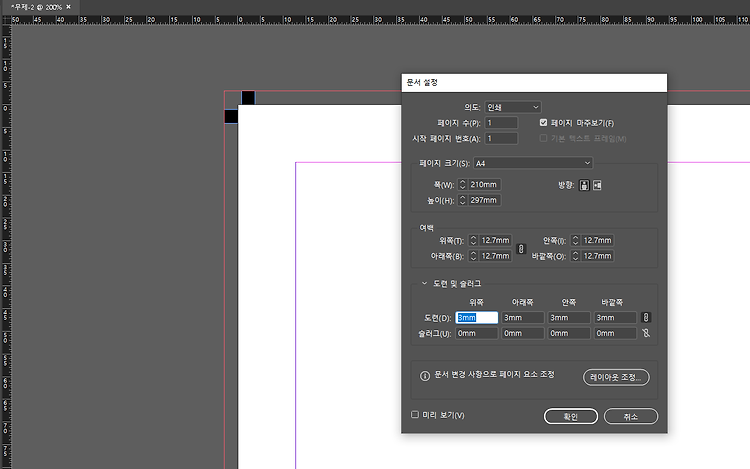Viewport: 750px width, 469px height.
Task: Toggle the bleed (도련) chain link icon
Action: [x=646, y=317]
